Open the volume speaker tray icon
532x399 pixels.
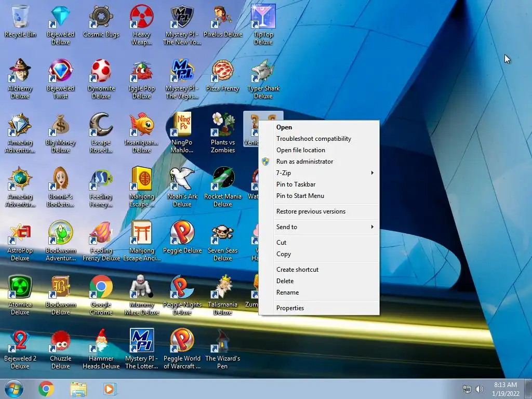[479, 389]
